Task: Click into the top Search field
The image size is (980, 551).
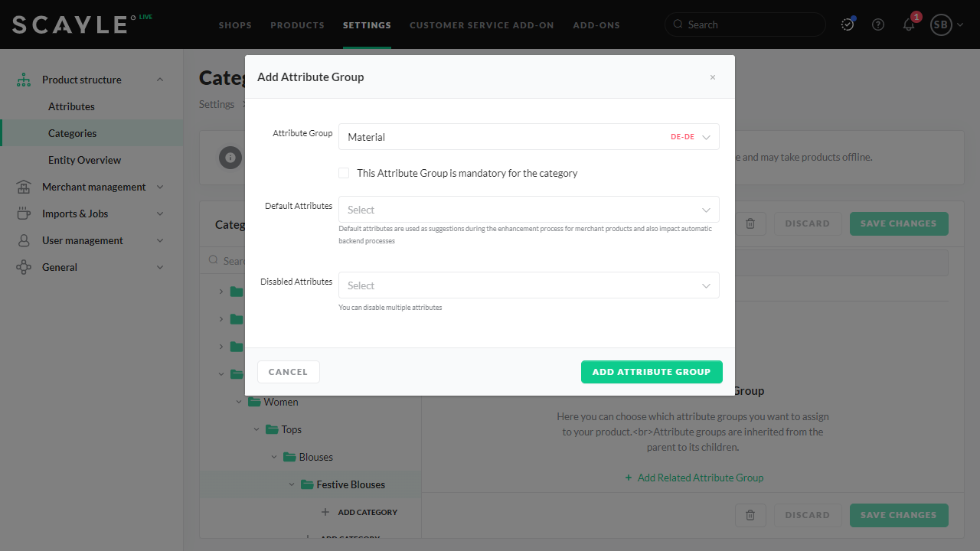Action: point(750,24)
